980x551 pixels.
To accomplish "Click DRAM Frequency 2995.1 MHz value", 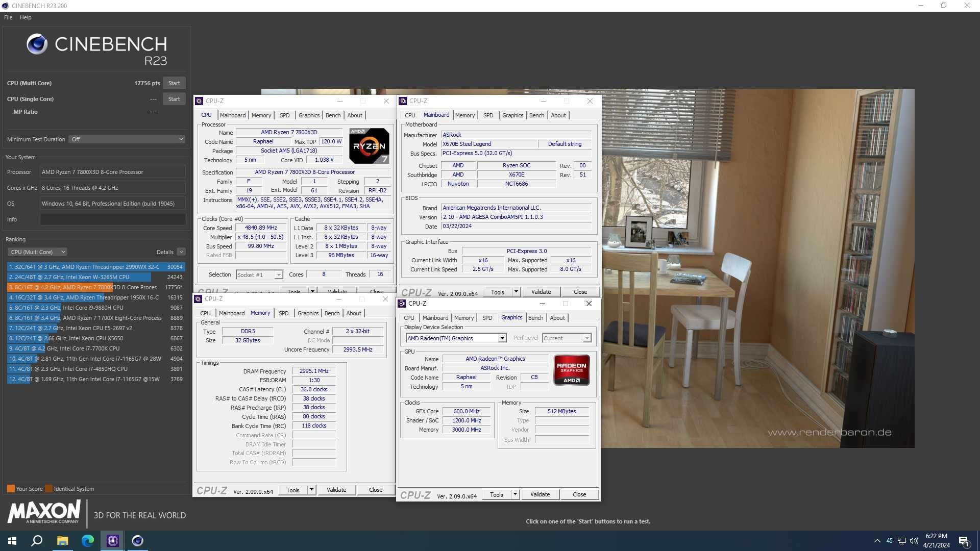I will pos(314,371).
